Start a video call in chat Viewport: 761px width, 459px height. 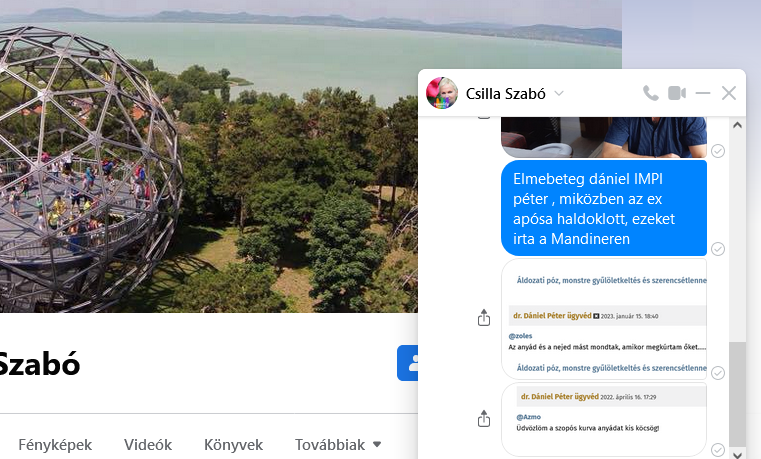pyautogui.click(x=677, y=93)
